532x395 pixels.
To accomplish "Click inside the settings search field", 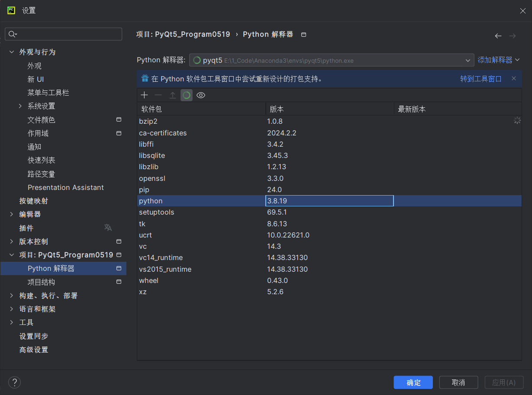I will click(64, 34).
